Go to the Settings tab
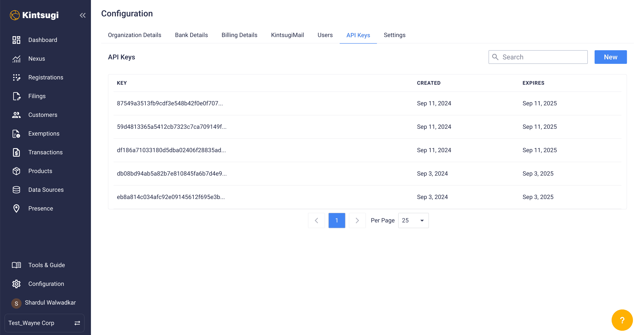This screenshot has height=335, width=644. 394,35
